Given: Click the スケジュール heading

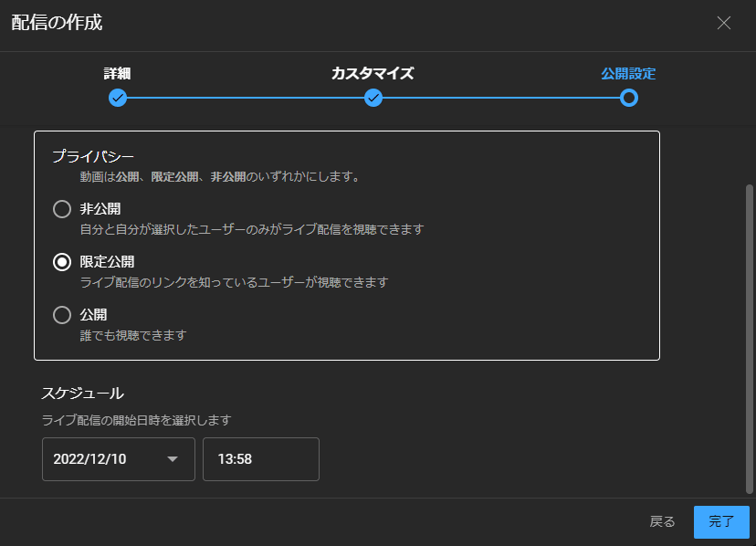Looking at the screenshot, I should (82, 394).
